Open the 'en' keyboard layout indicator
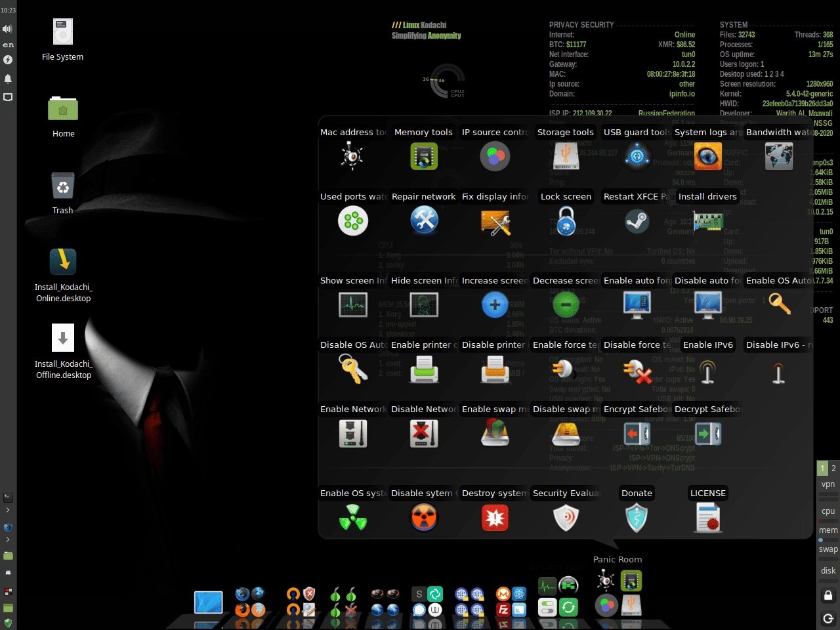 8,45
